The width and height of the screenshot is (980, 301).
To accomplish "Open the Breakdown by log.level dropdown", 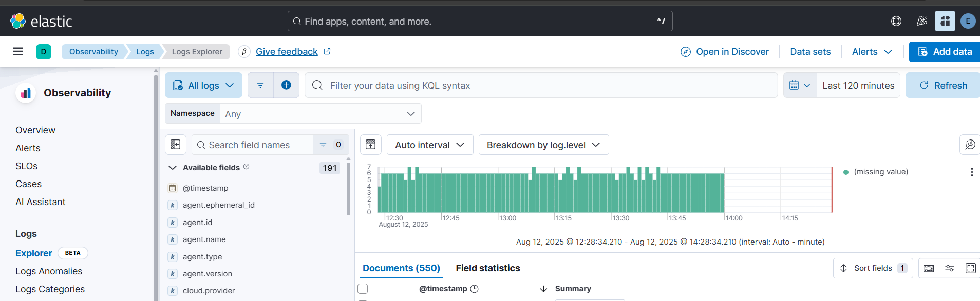I will pyautogui.click(x=543, y=145).
